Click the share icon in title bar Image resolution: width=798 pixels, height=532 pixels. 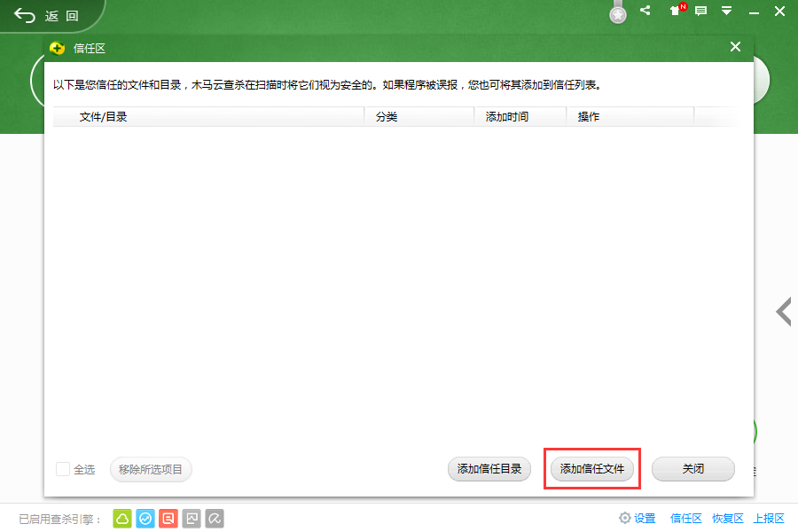pyautogui.click(x=645, y=10)
